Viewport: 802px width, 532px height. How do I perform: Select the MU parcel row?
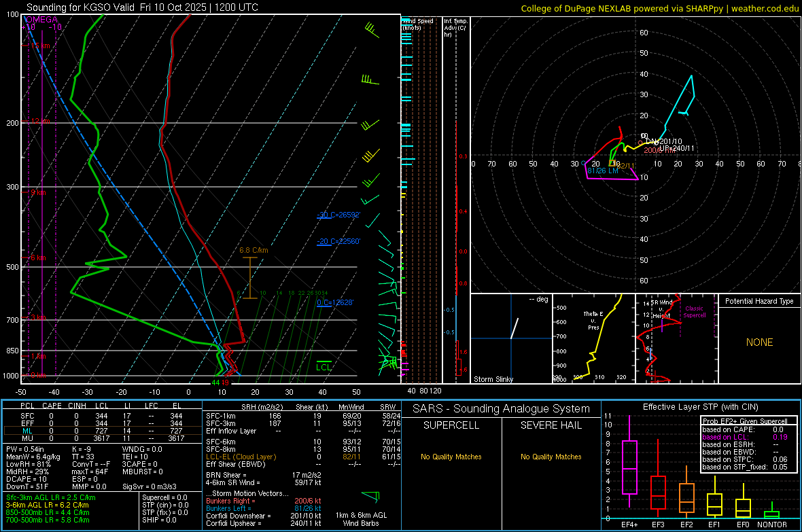[103, 438]
